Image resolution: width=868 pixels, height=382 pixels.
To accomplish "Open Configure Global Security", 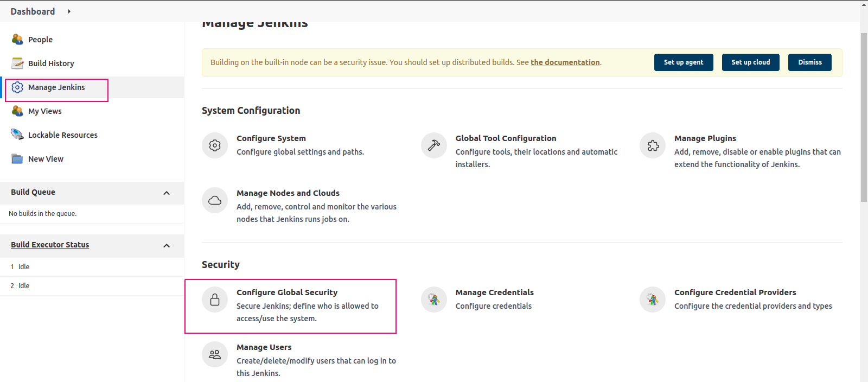I will click(x=287, y=292).
